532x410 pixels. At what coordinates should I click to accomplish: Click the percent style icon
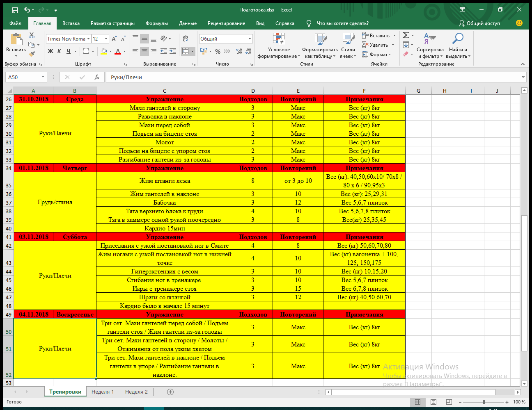click(x=218, y=51)
